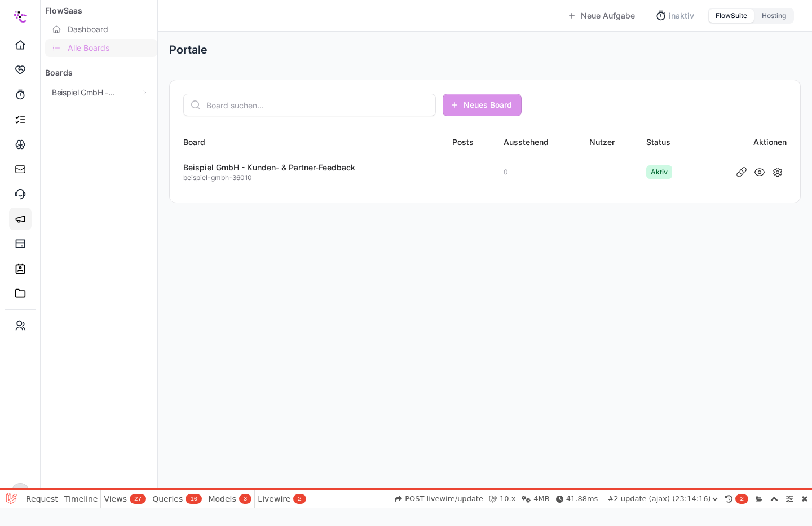Image resolution: width=812 pixels, height=526 pixels.
Task: Copy board link via chain icon
Action: (x=742, y=172)
